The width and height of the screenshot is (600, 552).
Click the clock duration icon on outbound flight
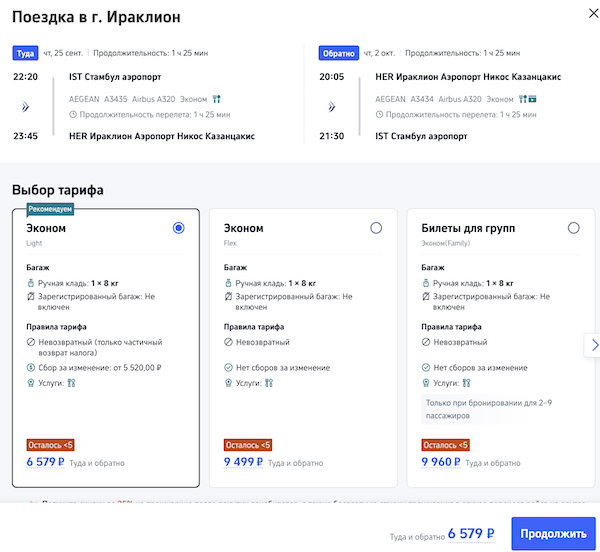72,114
